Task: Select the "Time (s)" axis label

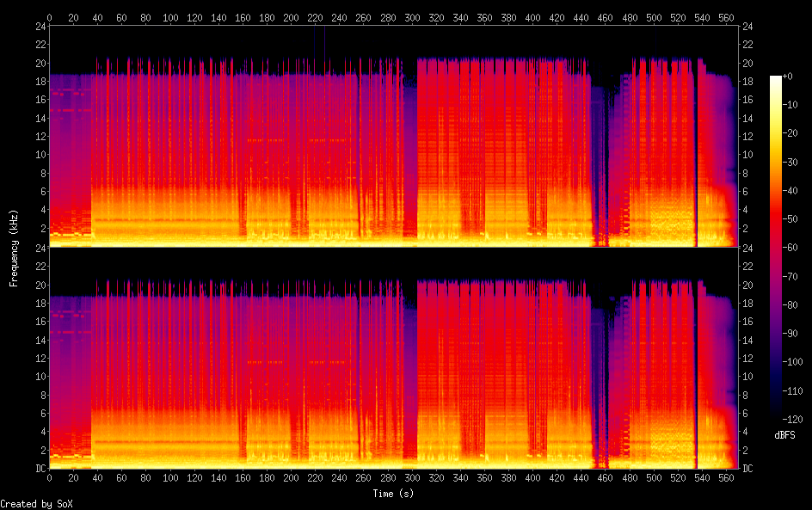Action: [391, 494]
